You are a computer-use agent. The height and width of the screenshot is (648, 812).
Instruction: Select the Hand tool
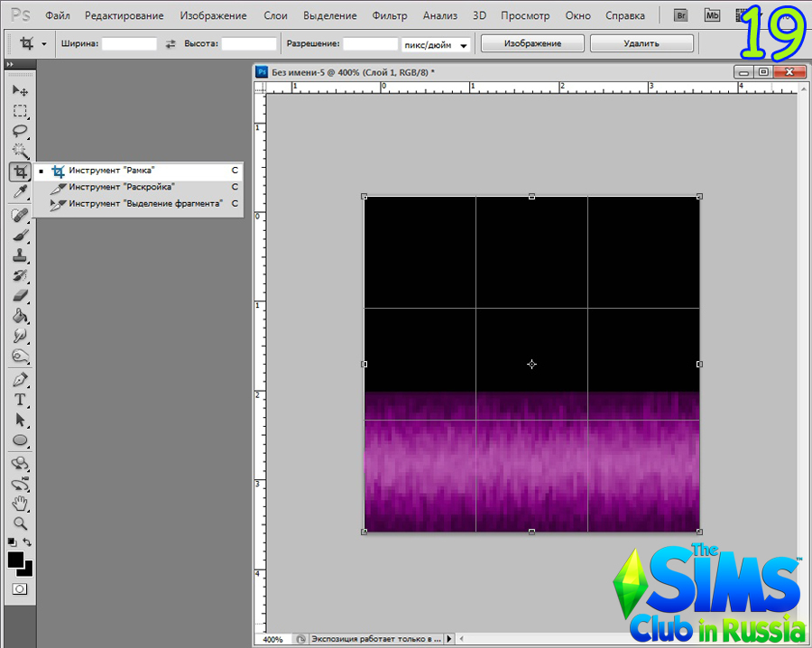[19, 504]
